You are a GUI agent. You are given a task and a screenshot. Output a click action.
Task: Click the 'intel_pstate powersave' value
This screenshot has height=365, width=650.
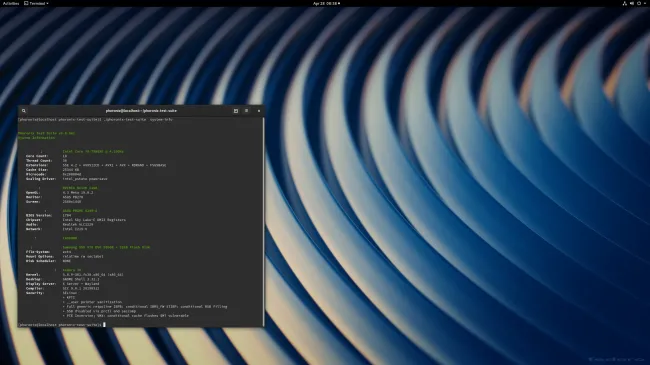coord(85,179)
